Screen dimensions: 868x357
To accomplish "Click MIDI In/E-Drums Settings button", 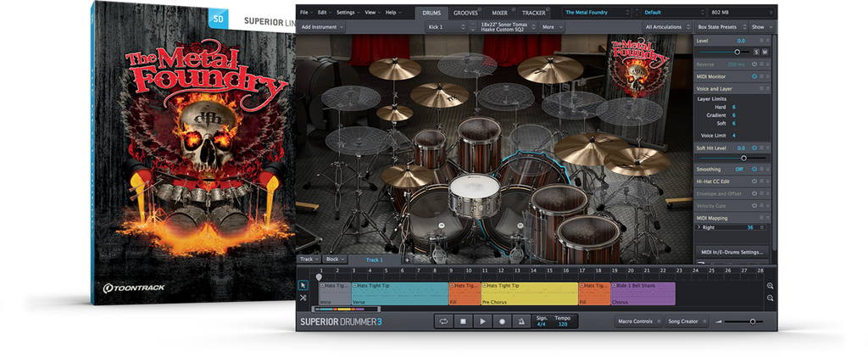I will click(732, 252).
